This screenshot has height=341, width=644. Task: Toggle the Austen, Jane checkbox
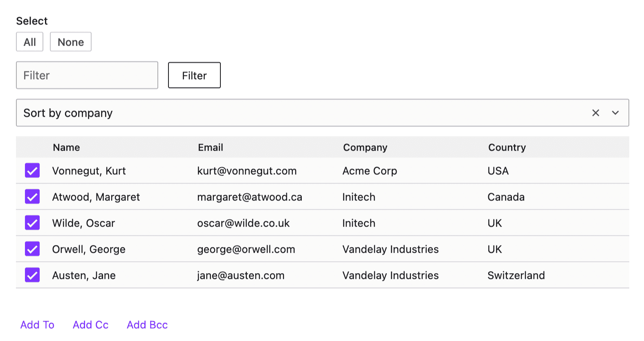[32, 275]
